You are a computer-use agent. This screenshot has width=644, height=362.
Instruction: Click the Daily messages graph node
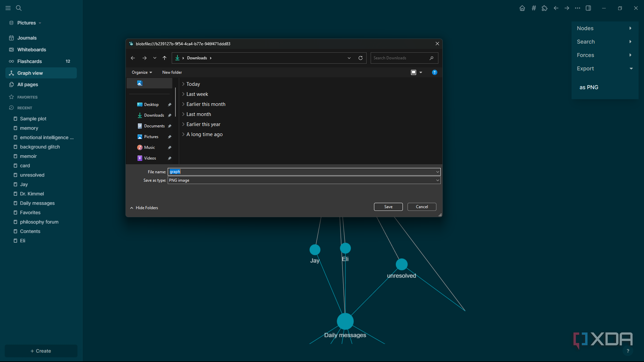pos(345,321)
